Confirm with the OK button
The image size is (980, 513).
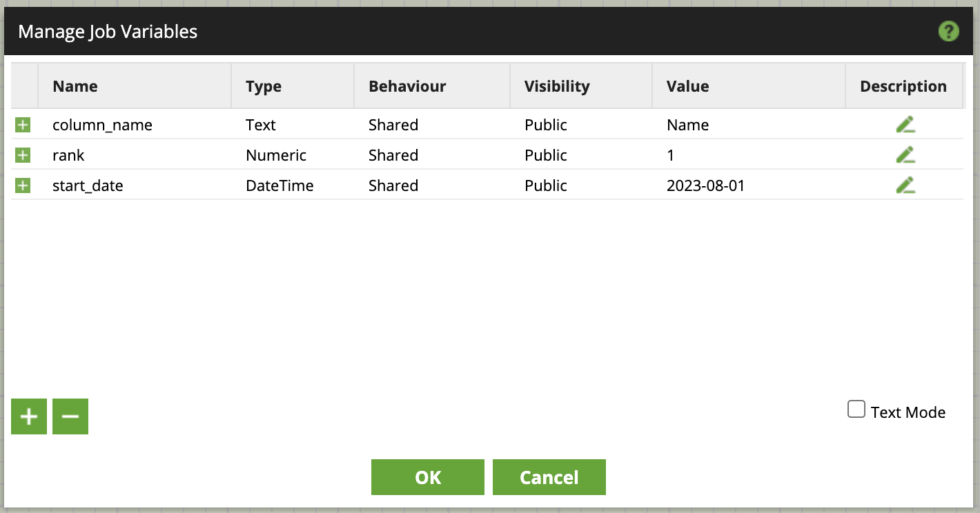[x=428, y=477]
